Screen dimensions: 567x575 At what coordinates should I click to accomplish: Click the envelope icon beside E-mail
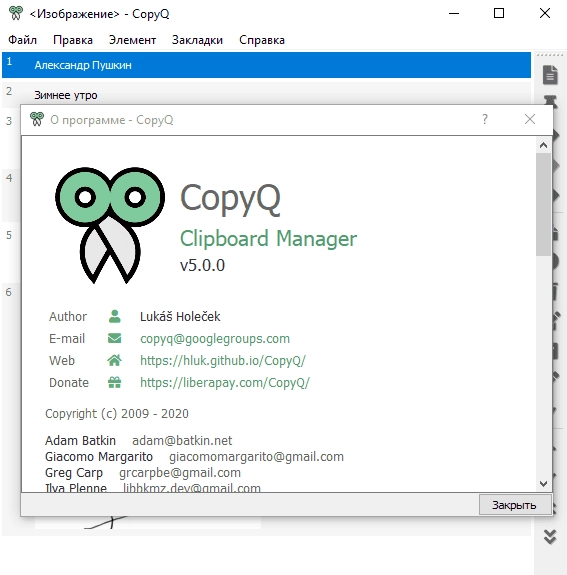point(114,338)
